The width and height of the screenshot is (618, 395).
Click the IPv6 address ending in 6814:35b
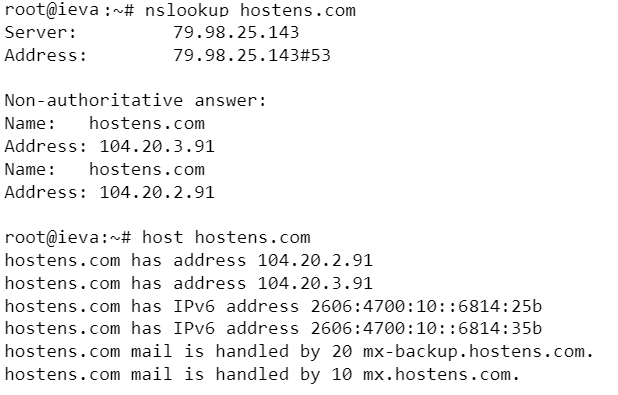426,328
